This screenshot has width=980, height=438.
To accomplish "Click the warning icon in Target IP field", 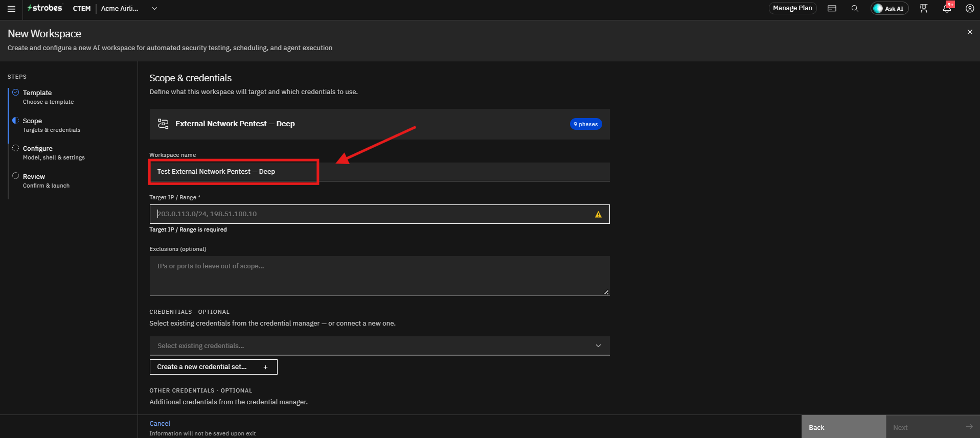I will tap(598, 214).
